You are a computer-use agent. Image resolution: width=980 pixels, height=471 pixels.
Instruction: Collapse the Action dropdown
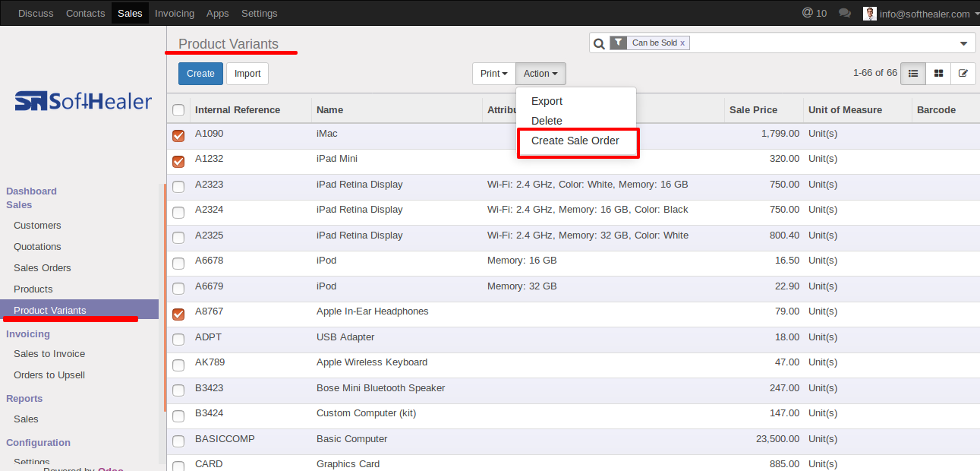540,74
